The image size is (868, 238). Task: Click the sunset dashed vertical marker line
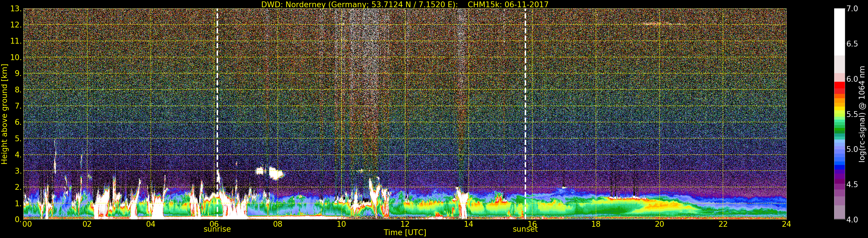525,101
